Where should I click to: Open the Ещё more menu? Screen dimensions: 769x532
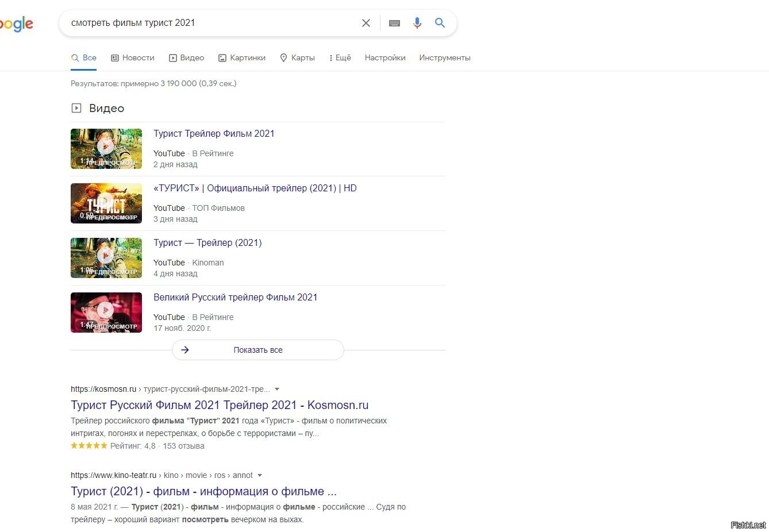click(x=340, y=57)
